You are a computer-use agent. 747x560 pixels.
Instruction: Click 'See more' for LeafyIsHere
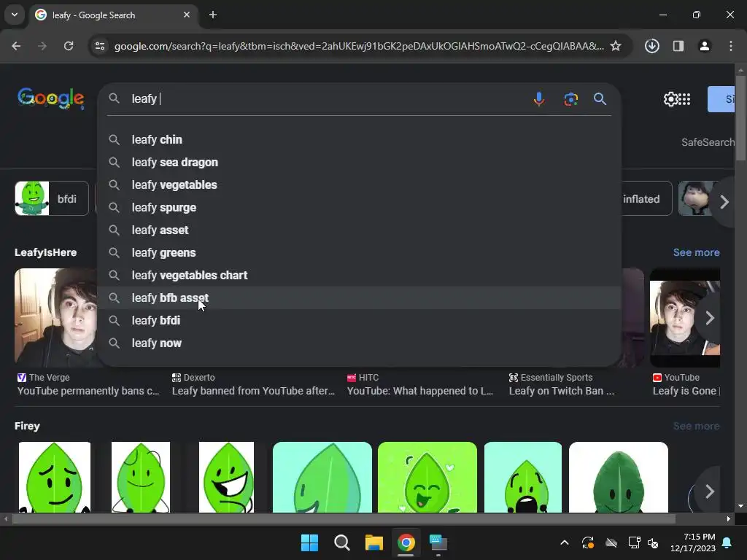pos(696,252)
